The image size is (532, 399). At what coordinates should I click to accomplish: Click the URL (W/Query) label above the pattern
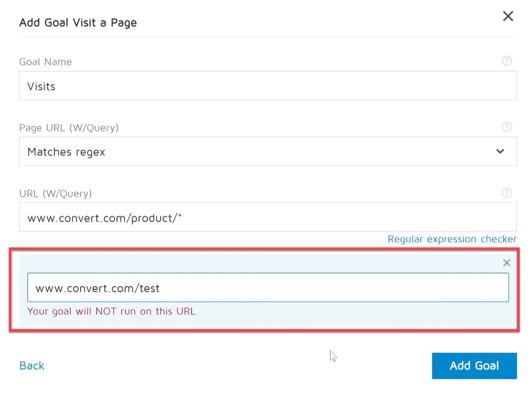pos(55,194)
